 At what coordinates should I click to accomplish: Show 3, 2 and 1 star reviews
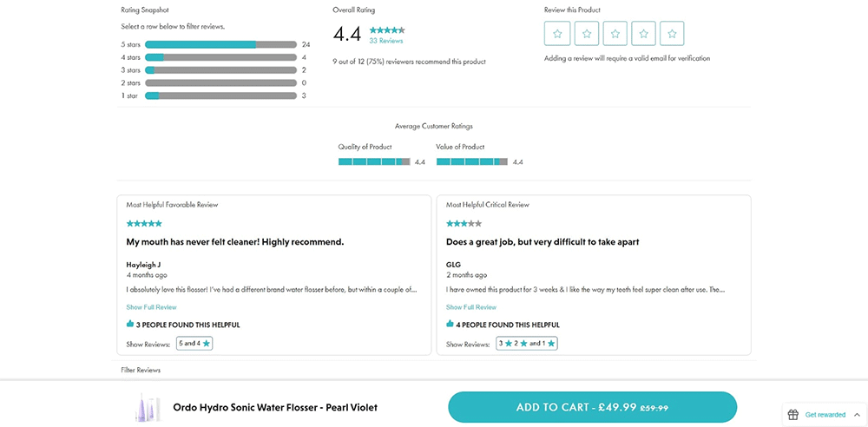(527, 344)
